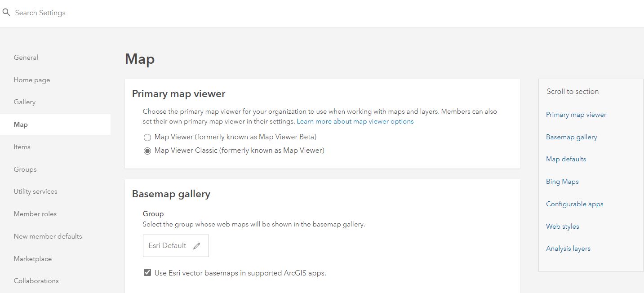Open Member roles settings
The width and height of the screenshot is (644, 293).
pyautogui.click(x=35, y=214)
